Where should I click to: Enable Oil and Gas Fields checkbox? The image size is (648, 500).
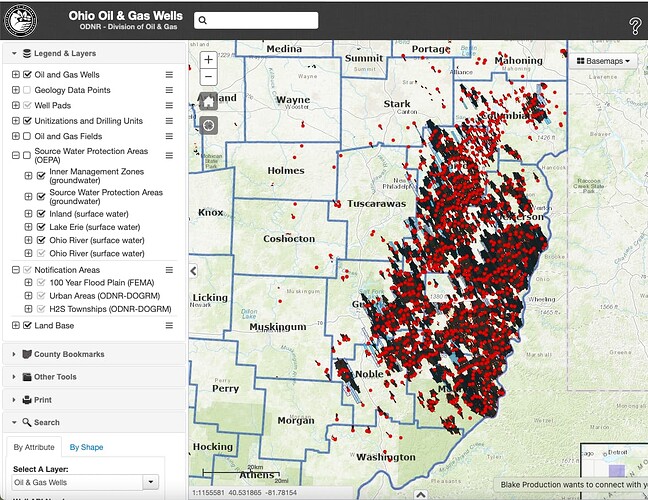[27, 136]
